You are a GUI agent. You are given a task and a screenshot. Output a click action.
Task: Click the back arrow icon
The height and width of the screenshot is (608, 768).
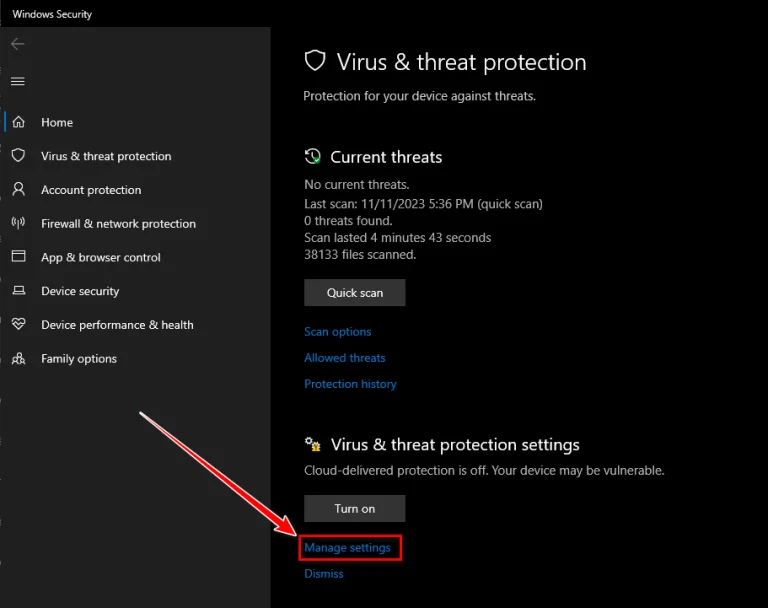point(18,44)
